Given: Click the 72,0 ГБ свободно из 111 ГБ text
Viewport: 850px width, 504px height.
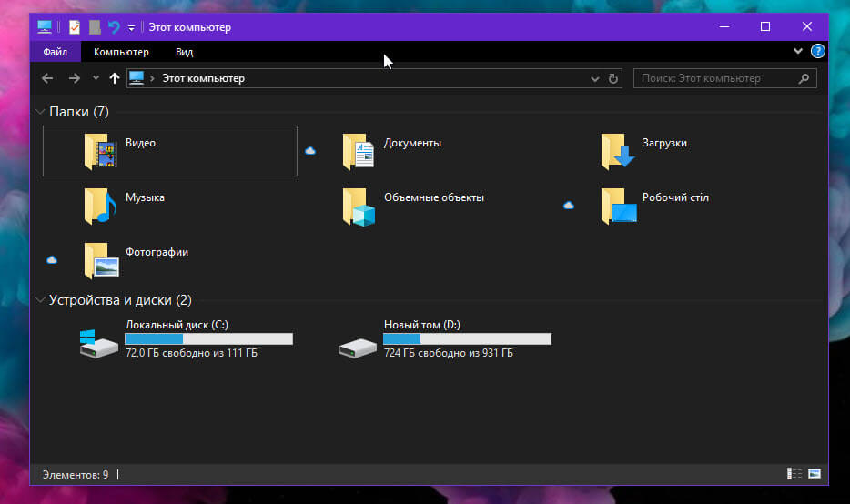Looking at the screenshot, I should [x=191, y=353].
